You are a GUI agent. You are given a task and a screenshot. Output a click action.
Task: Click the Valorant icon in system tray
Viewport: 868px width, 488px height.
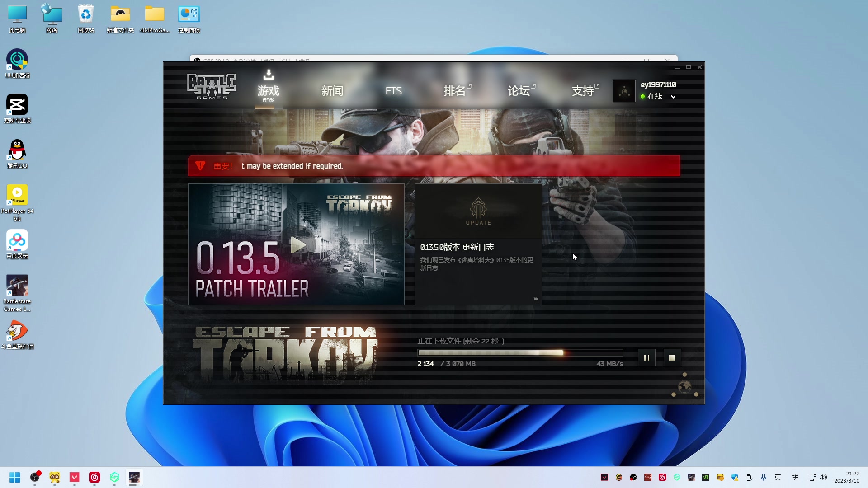click(604, 477)
